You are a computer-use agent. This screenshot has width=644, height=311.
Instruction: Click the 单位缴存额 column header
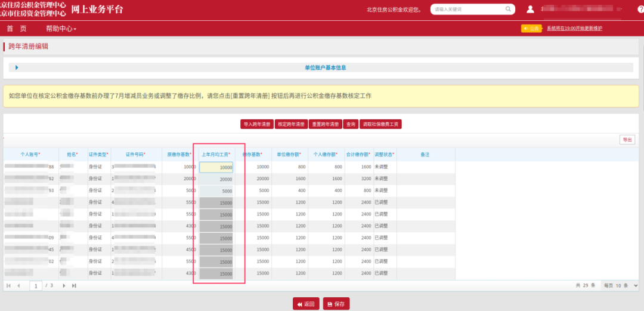pos(290,154)
